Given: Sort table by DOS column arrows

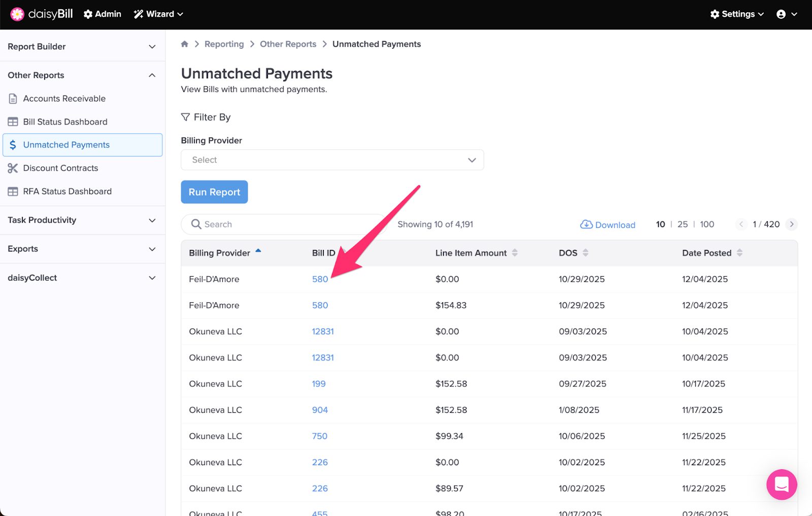Looking at the screenshot, I should pyautogui.click(x=585, y=253).
